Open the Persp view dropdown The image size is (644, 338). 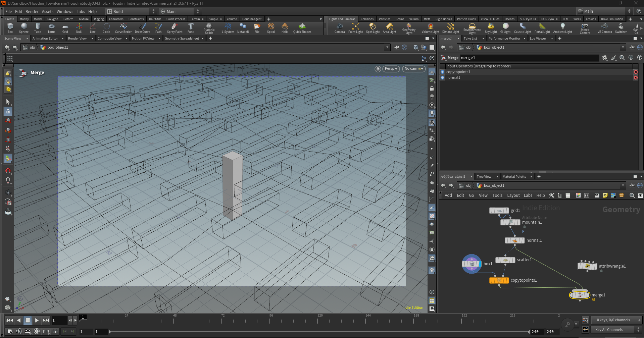391,69
